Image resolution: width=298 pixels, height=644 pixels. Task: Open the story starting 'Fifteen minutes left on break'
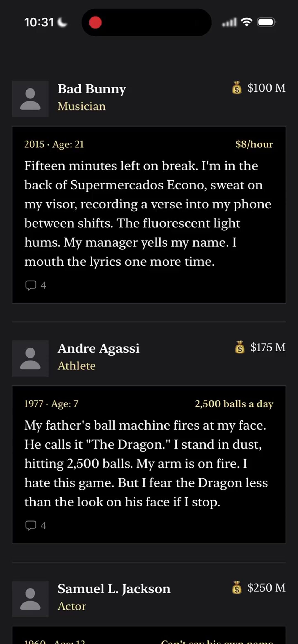point(149,215)
